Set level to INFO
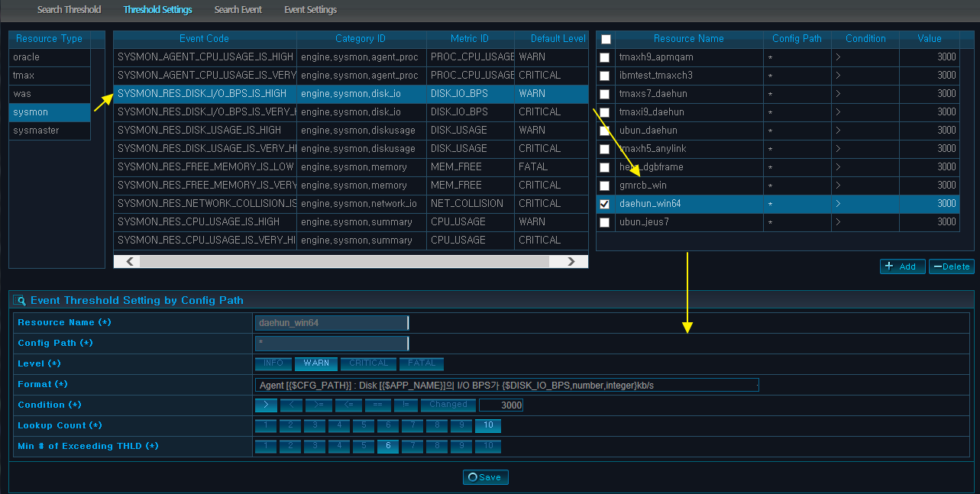The image size is (980, 494). click(273, 363)
